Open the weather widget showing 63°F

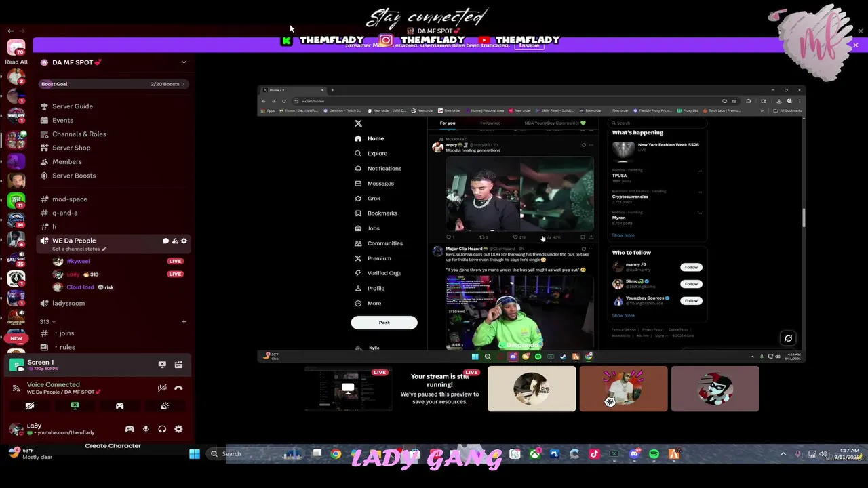pos(31,453)
